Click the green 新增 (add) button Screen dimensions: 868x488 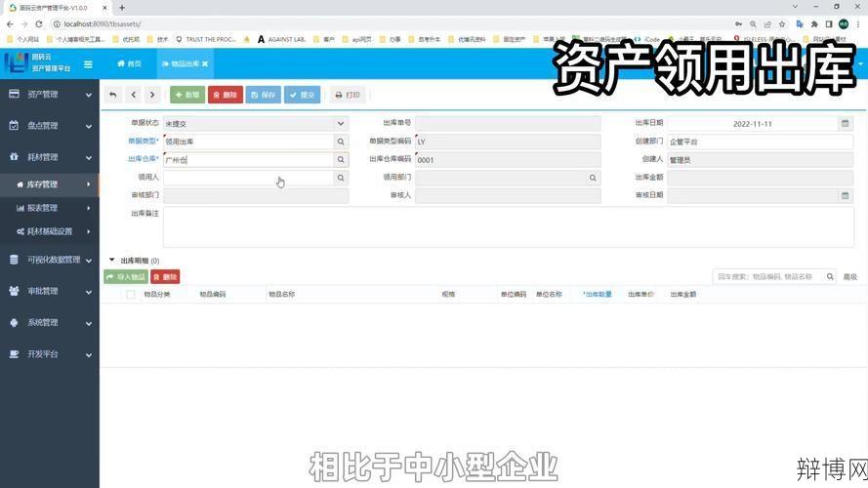tap(187, 96)
